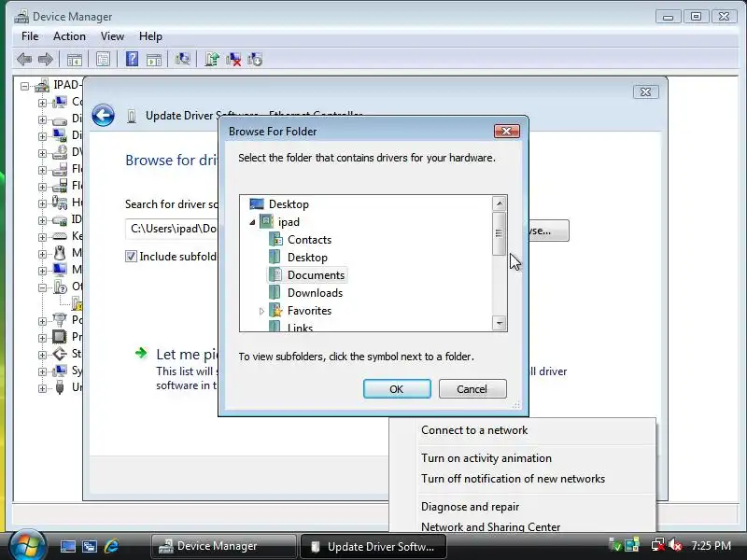The width and height of the screenshot is (747, 560).
Task: Click the blue question mark Help toolbar icon
Action: 132,59
